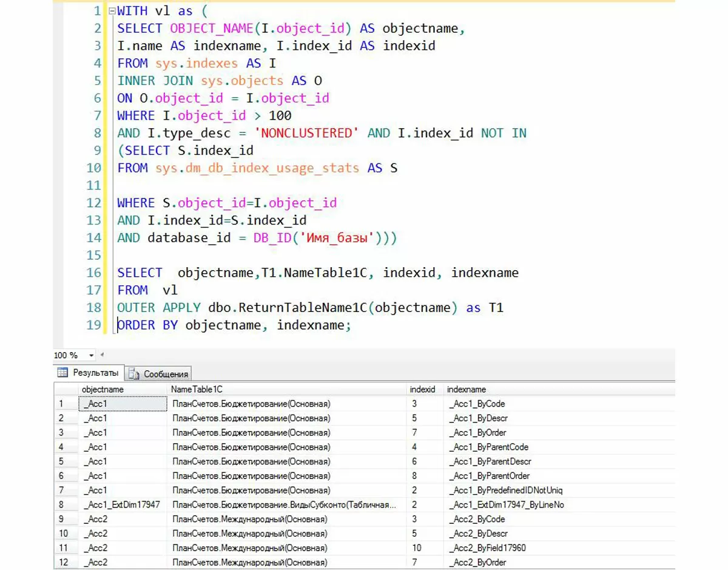The width and height of the screenshot is (728, 570).
Task: Click sys.indexes on line 4
Action: [x=197, y=63]
